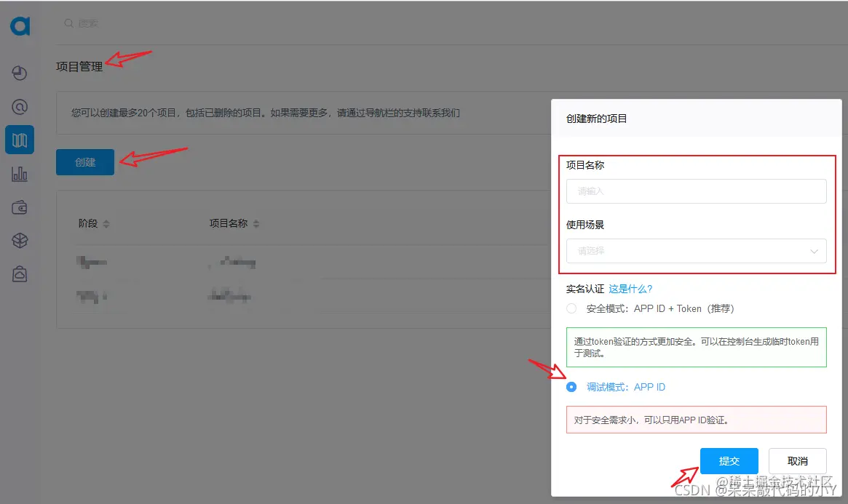Select the 安全模式 APP ID + Token radio button
Image resolution: width=848 pixels, height=504 pixels.
pyautogui.click(x=572, y=308)
